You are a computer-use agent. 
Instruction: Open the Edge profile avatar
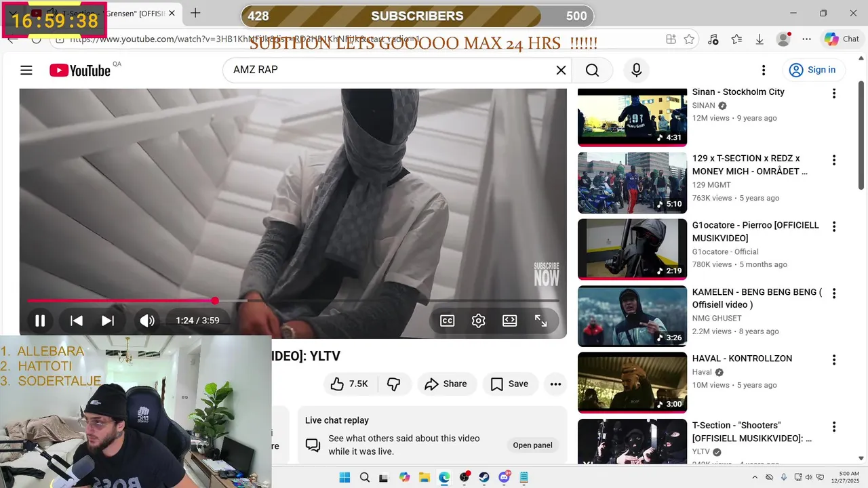[x=783, y=39]
